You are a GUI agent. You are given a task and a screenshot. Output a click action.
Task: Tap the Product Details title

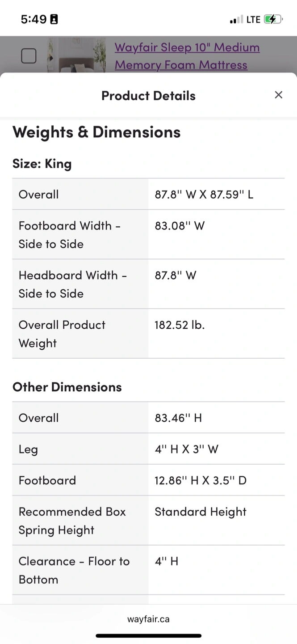click(148, 95)
